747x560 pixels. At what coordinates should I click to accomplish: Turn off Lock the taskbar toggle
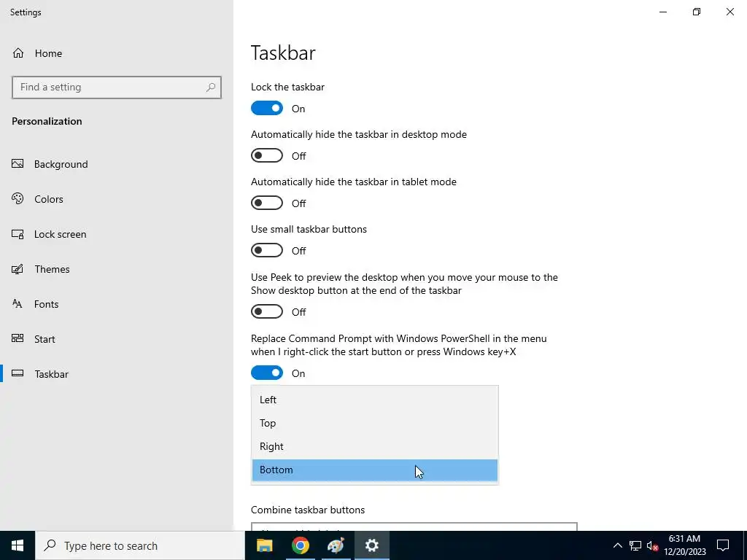coord(267,109)
